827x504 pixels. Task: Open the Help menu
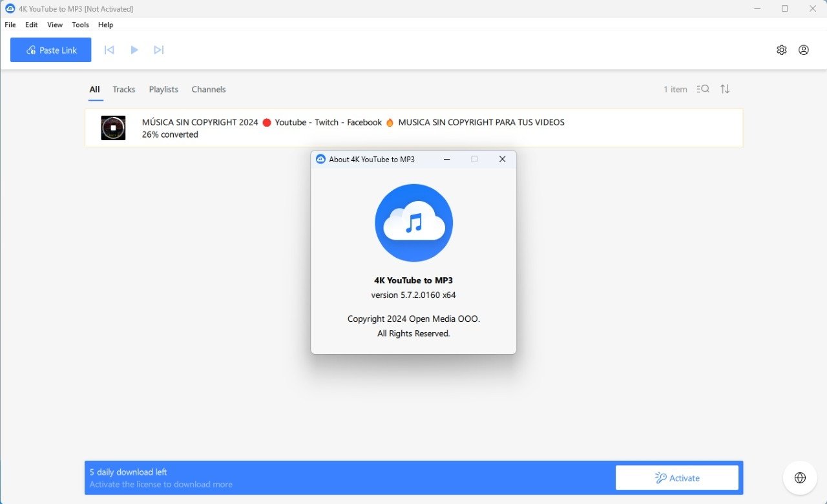(106, 25)
